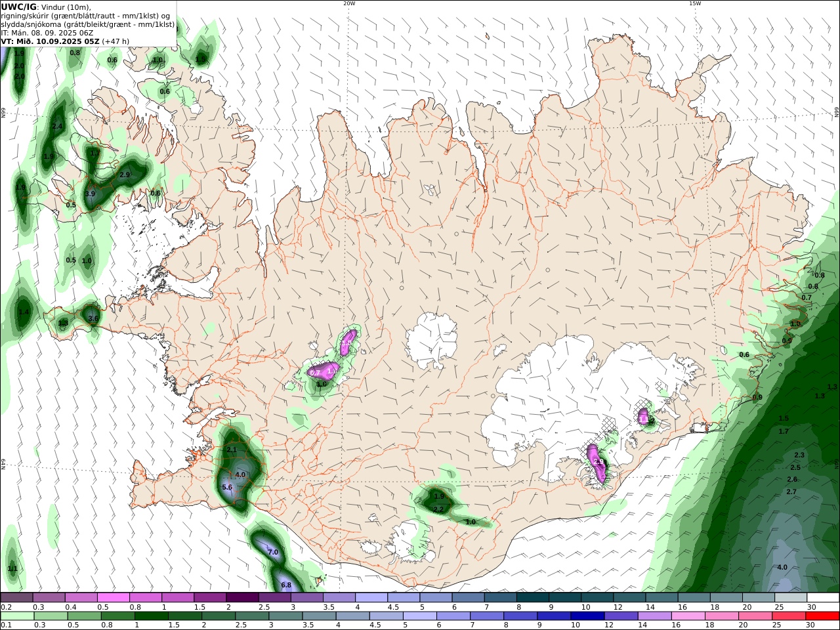Screen dimensions: 840x630
Task: Select the 'IT: Mán. 08. 09. 2025 06Z' line
Action: tap(48, 32)
